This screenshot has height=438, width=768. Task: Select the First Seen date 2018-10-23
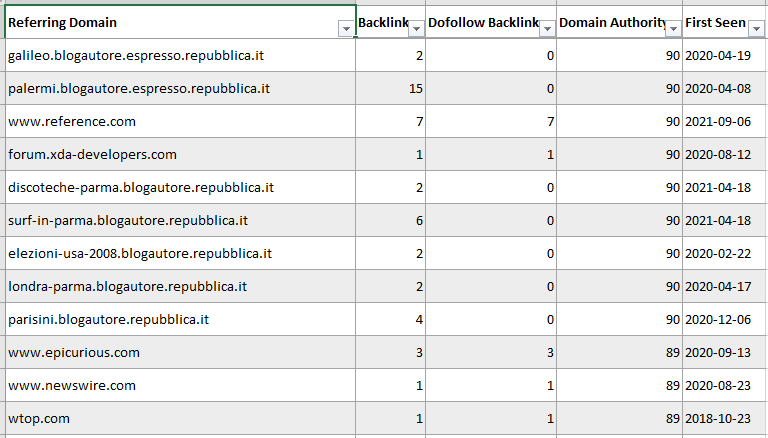725,418
